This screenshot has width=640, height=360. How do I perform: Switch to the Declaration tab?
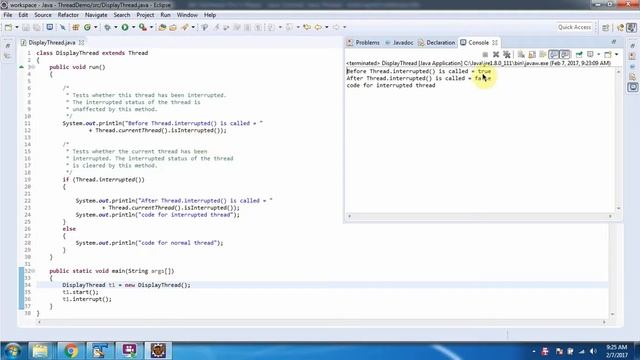[x=437, y=42]
